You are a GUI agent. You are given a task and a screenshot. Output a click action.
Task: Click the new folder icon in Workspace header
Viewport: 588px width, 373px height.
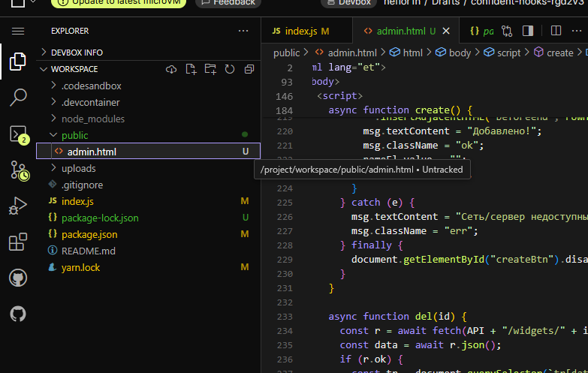(210, 69)
